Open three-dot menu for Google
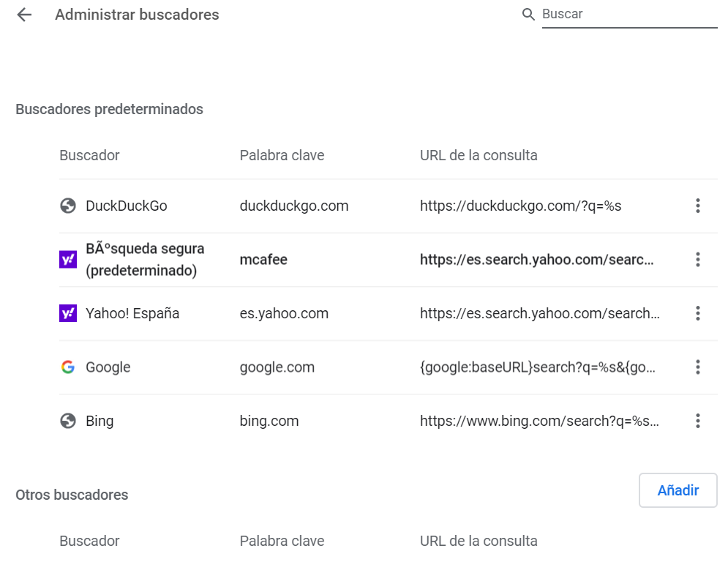The image size is (728, 562). pyautogui.click(x=697, y=367)
